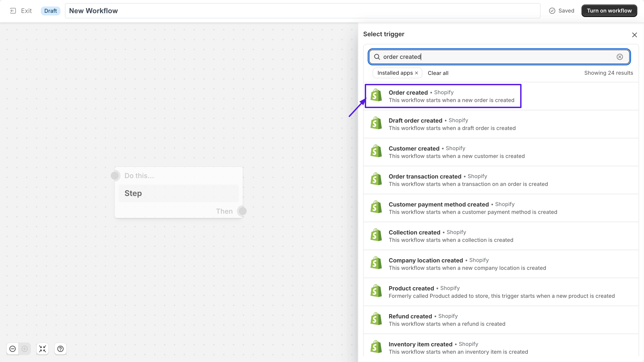Click Shopify icon next to Company location created
Image resolution: width=644 pixels, height=362 pixels.
[x=376, y=263]
